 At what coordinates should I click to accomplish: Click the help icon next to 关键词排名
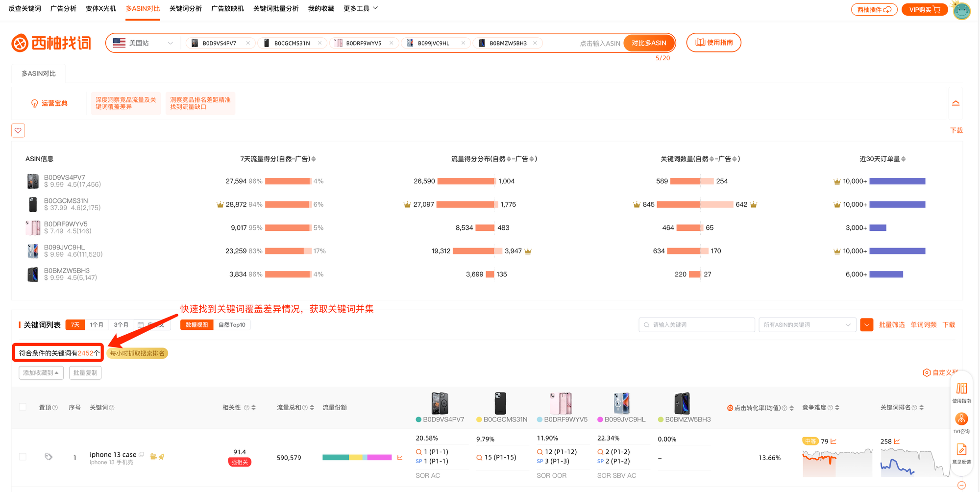click(x=914, y=408)
